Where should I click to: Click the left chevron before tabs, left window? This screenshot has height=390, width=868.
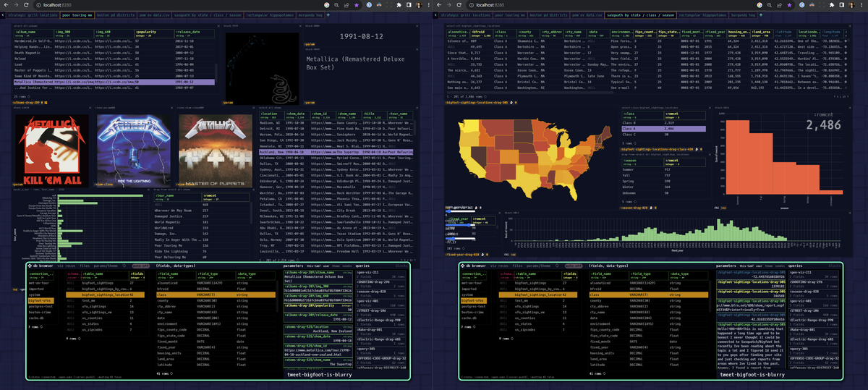4,14
